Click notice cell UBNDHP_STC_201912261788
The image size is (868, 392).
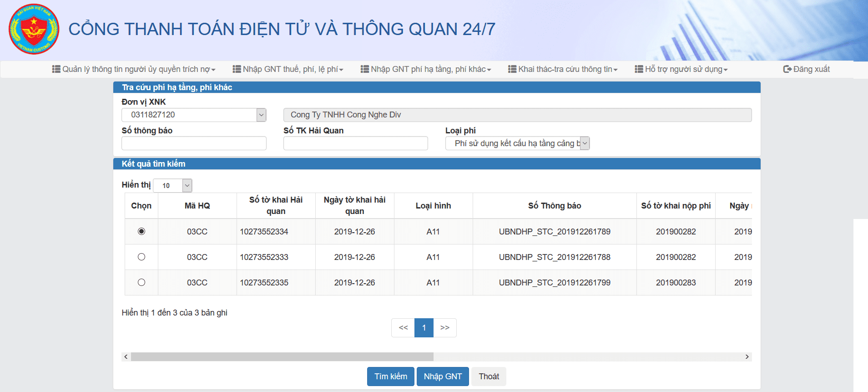(555, 257)
